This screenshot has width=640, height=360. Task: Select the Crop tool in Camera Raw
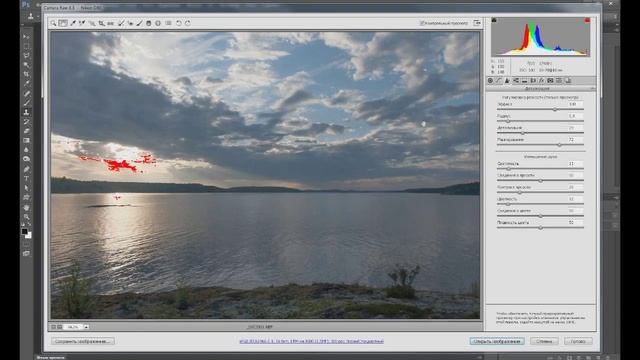pos(102,23)
